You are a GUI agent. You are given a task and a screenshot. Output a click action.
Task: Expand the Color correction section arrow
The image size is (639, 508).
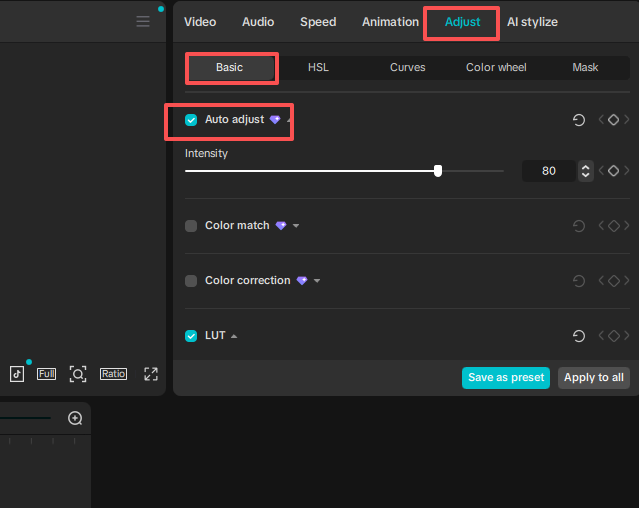pyautogui.click(x=317, y=281)
